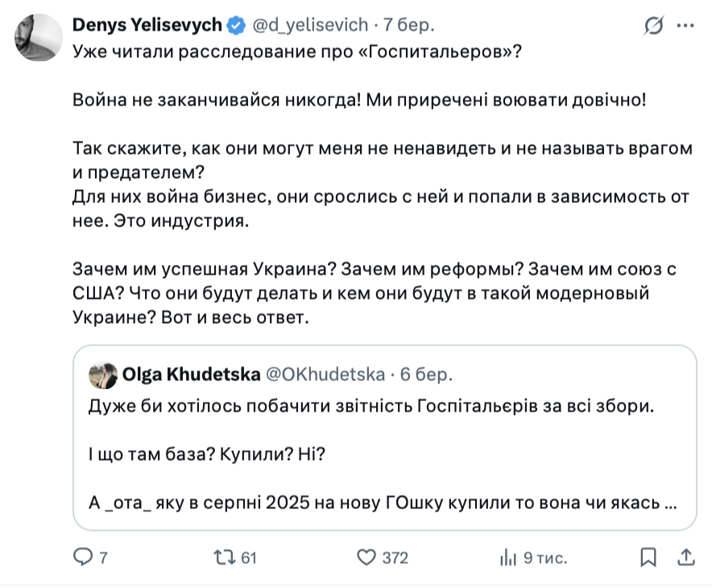Viewport: 712px width, 588px height.
Task: Open the three-dot more options menu
Action: 685,27
